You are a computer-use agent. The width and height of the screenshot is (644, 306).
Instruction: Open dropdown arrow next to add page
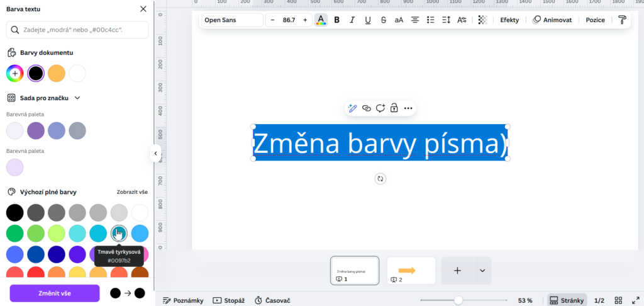(x=482, y=271)
